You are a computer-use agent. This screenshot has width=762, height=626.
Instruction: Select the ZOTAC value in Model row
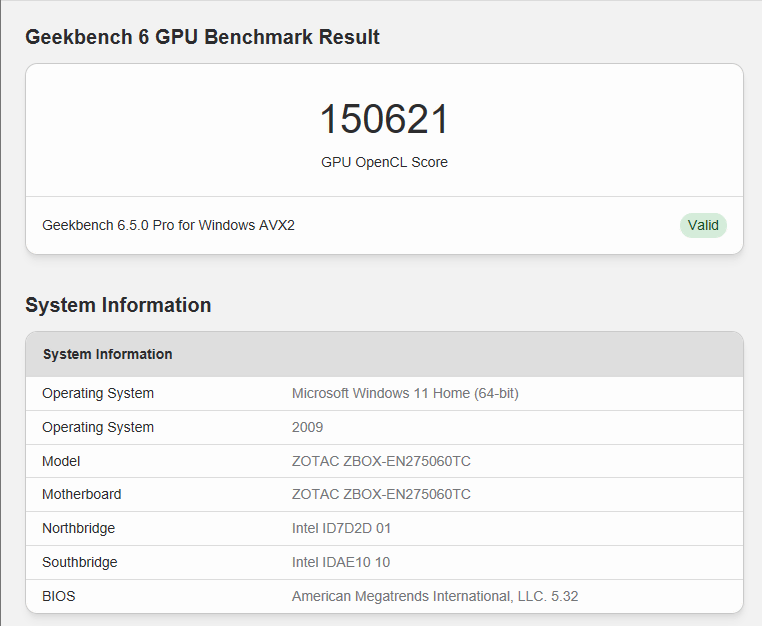[x=381, y=461]
